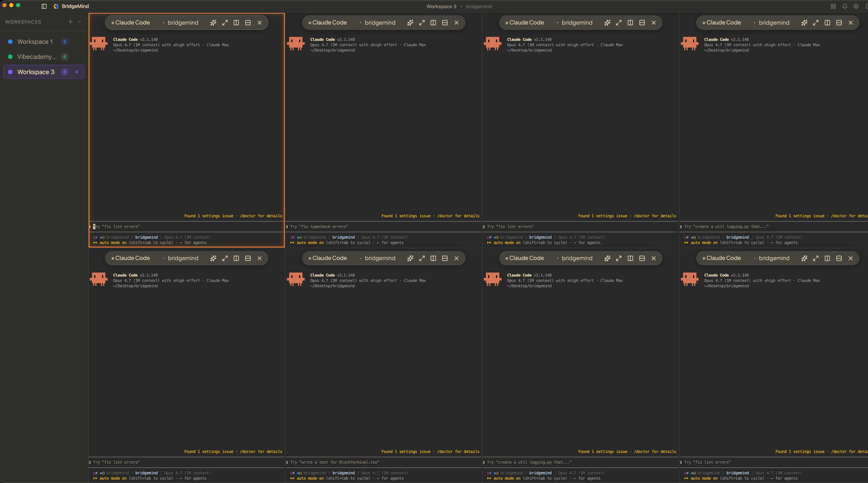Focus the prompt input in the orange-bordered pane

pyautogui.click(x=187, y=227)
